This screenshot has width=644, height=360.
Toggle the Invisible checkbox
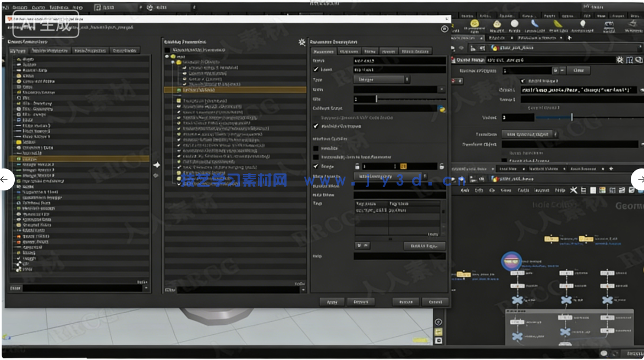(x=316, y=148)
